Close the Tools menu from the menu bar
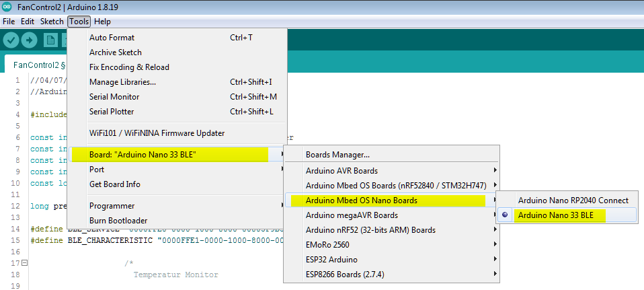Viewport: 644px width, 290px height. pos(79,22)
